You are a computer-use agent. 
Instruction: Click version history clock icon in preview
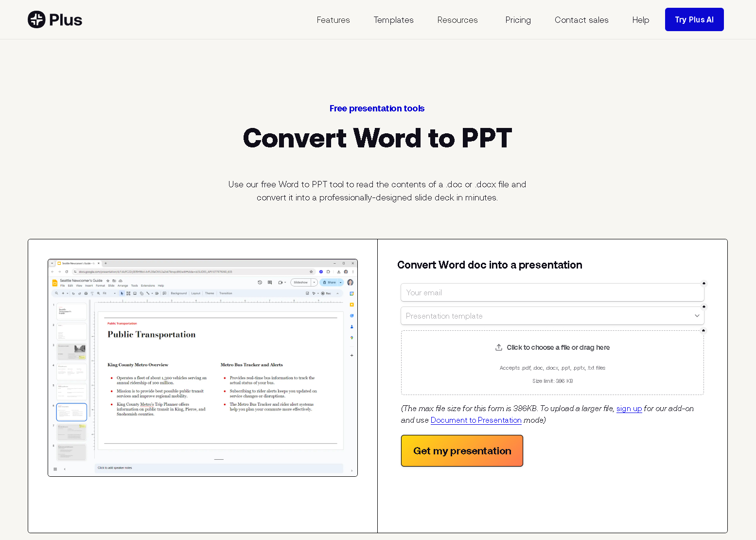[x=260, y=282]
